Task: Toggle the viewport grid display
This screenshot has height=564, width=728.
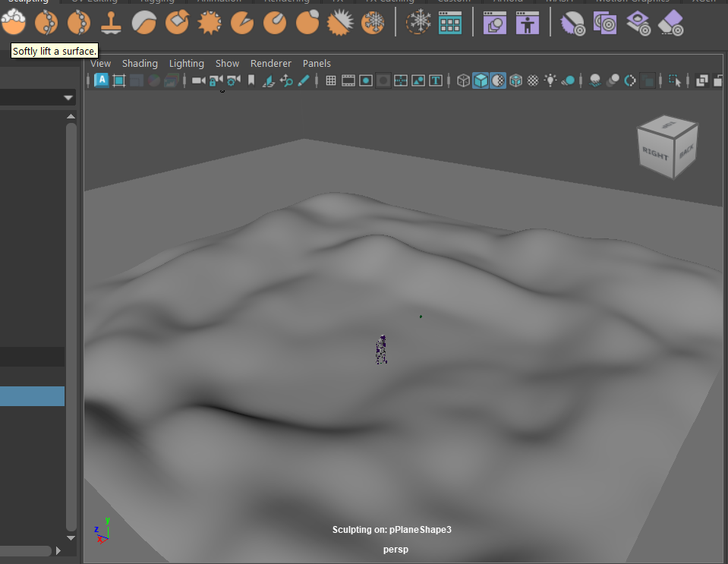Action: tap(331, 80)
